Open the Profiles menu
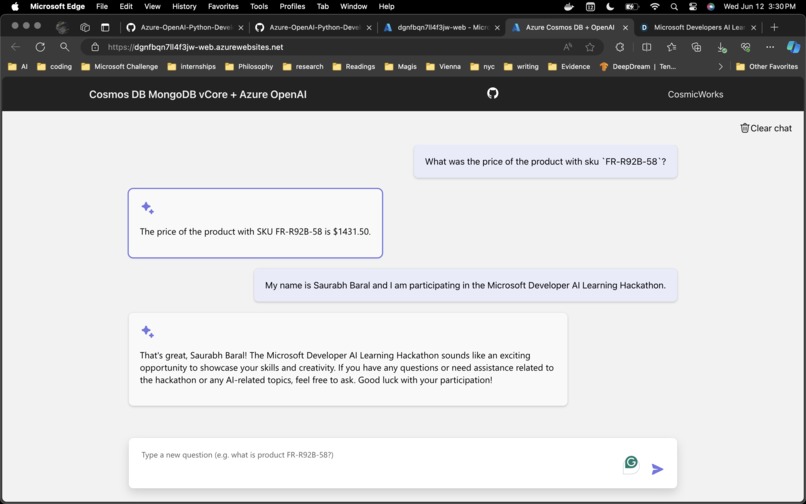This screenshot has height=504, width=806. coord(292,7)
